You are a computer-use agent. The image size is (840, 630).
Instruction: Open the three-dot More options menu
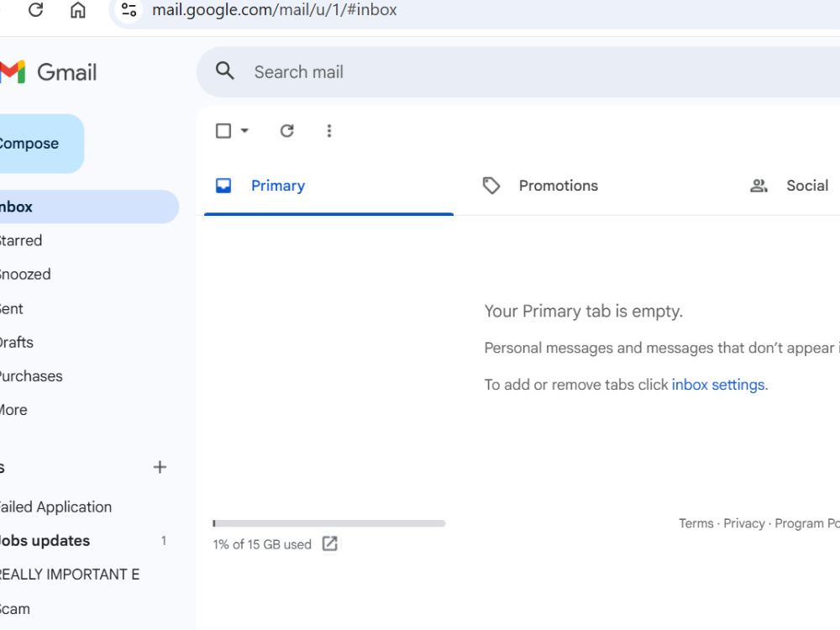(329, 131)
